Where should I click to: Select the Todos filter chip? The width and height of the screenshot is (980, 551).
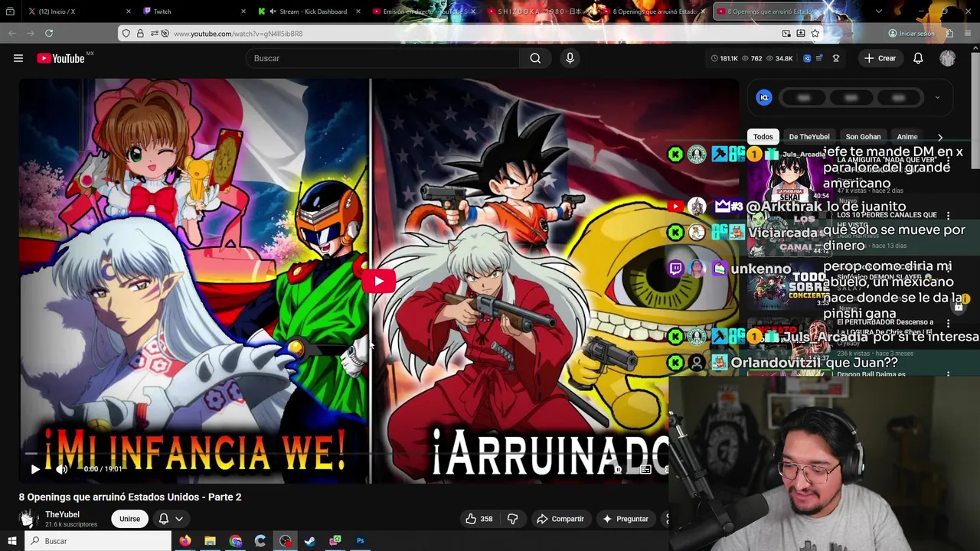coord(763,136)
